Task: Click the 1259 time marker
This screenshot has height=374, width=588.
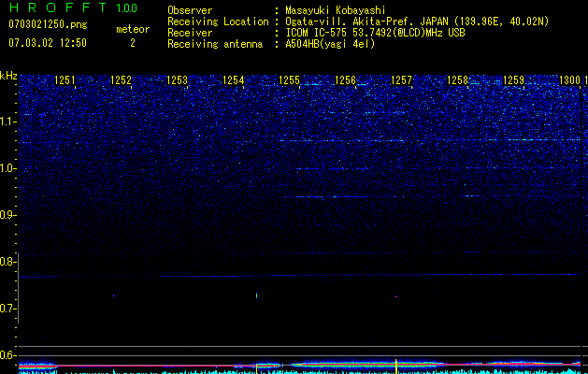Action: click(513, 80)
